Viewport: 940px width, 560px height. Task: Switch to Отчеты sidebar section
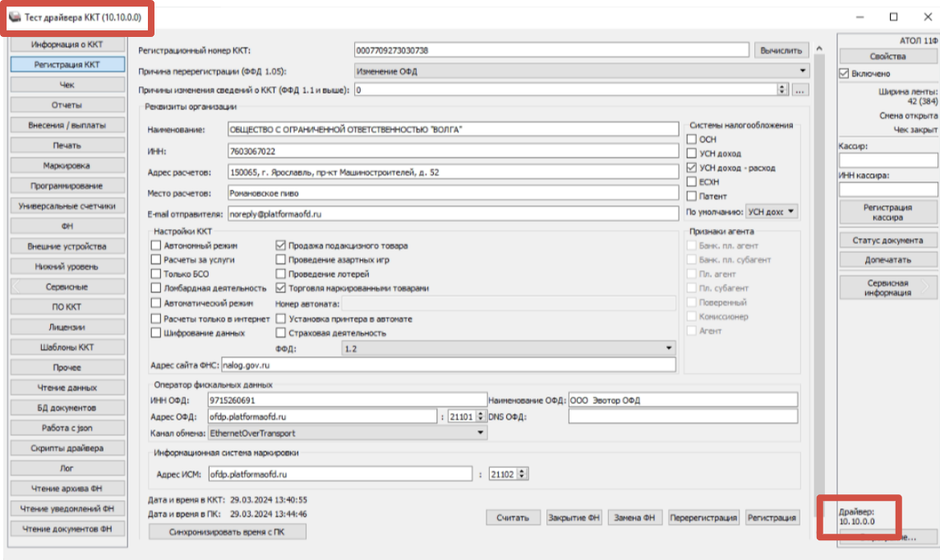67,105
